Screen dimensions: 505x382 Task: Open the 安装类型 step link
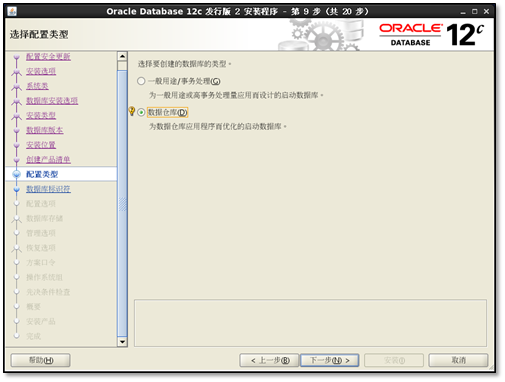(x=41, y=115)
